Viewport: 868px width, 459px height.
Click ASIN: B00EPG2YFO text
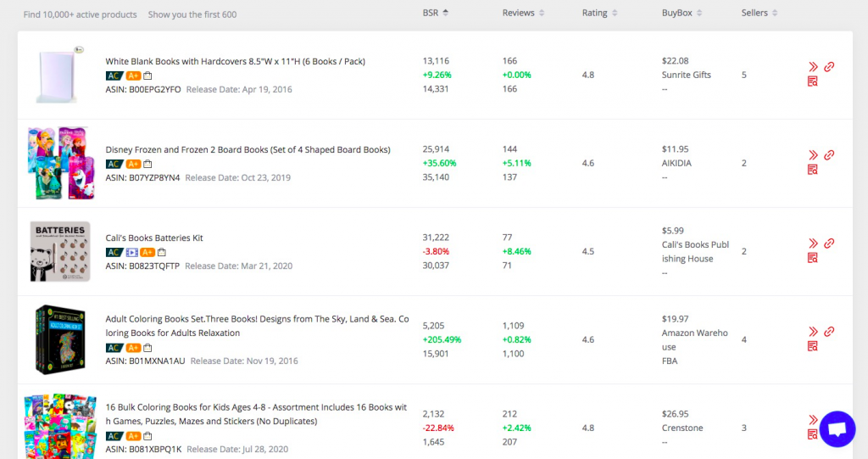point(142,89)
